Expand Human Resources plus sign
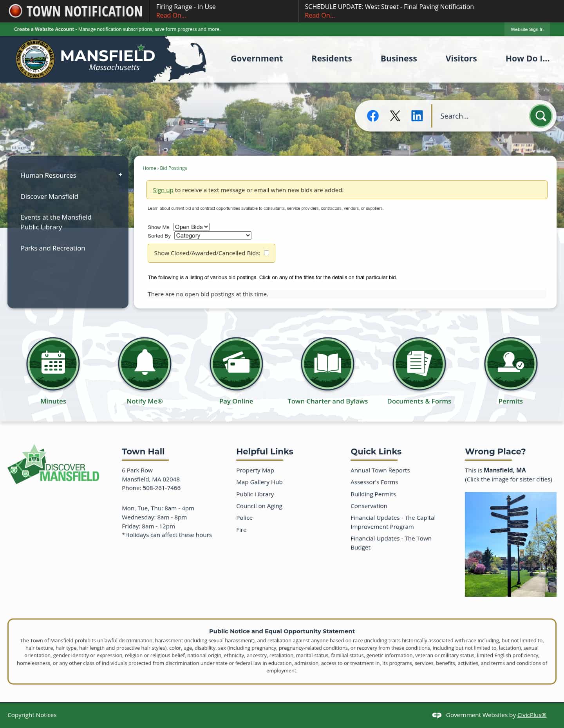The height and width of the screenshot is (728, 564). pos(120,175)
